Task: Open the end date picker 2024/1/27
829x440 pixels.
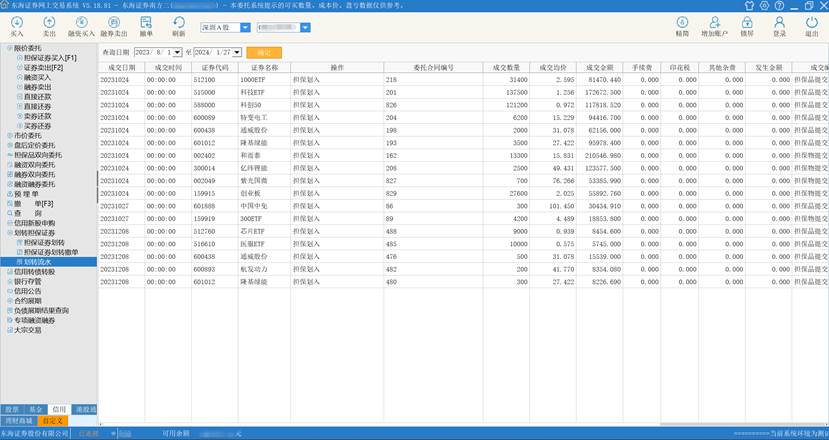Action: click(237, 52)
